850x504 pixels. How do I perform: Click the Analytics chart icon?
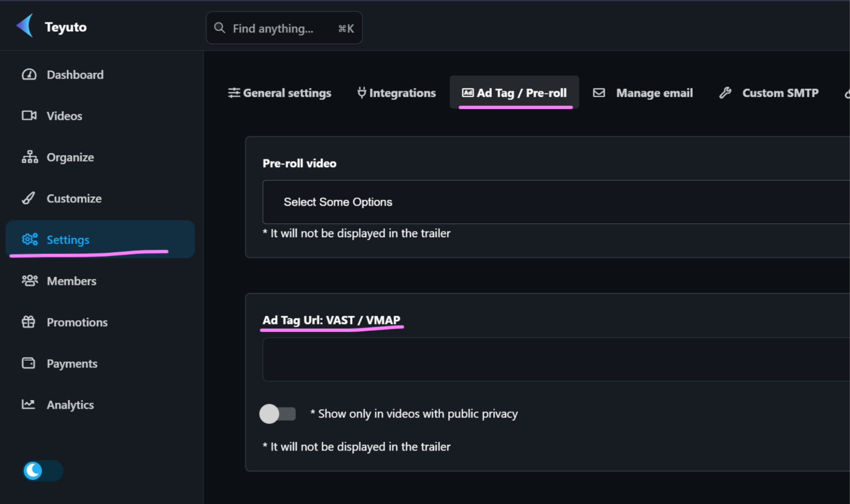29,404
